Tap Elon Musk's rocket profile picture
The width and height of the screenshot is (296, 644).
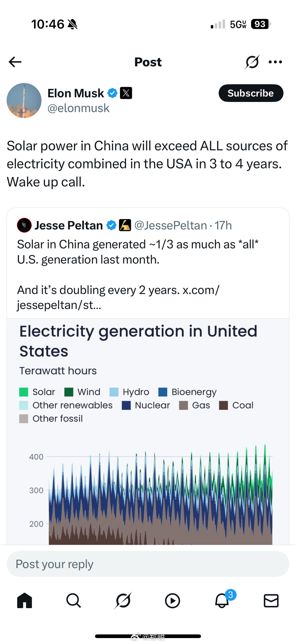(x=24, y=100)
